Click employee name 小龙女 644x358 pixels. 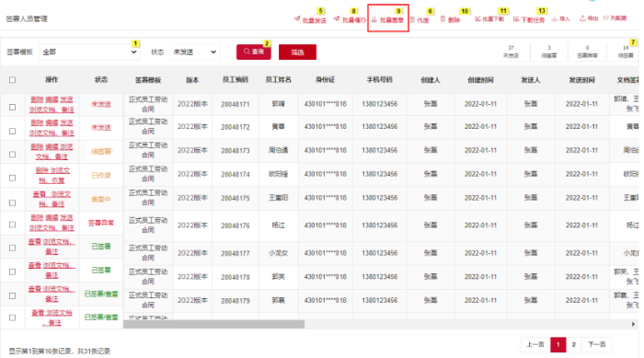tap(278, 253)
